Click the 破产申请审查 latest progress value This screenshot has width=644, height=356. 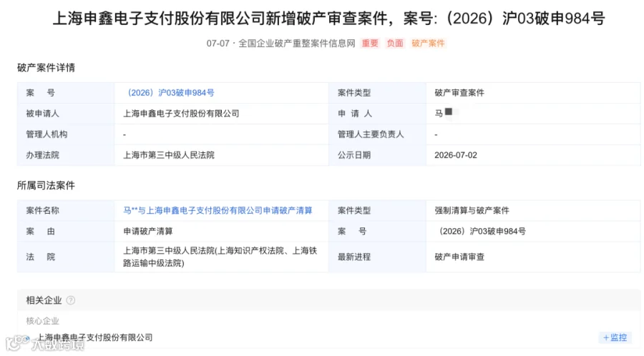[459, 257]
